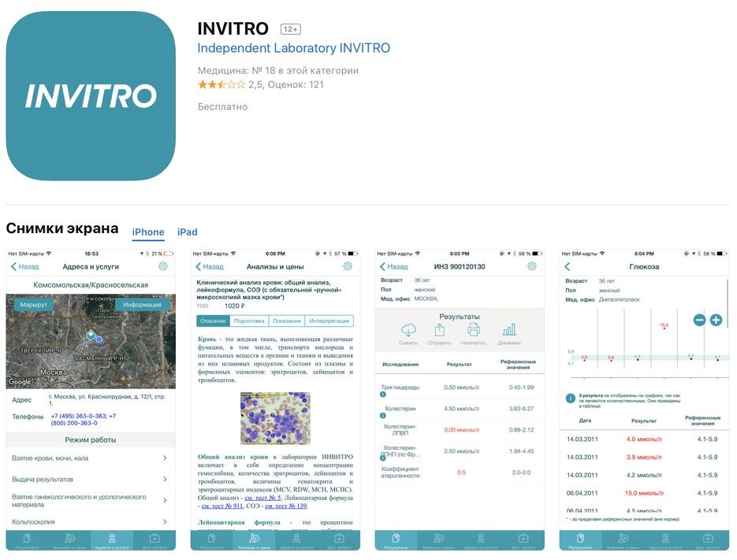Click the INVITRO app icon
Screen dimensions: 737x560
pyautogui.click(x=91, y=95)
